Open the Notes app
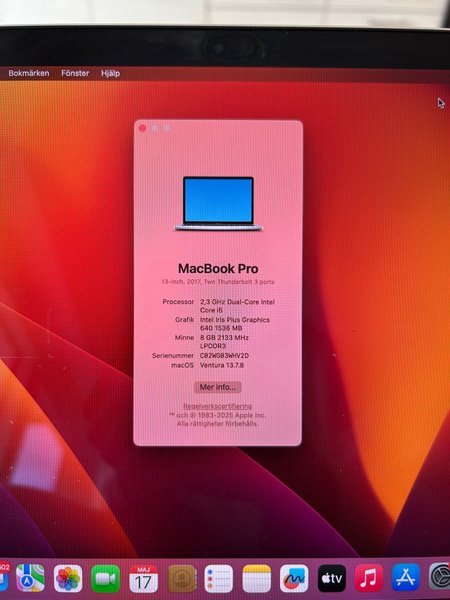 pos(257,578)
